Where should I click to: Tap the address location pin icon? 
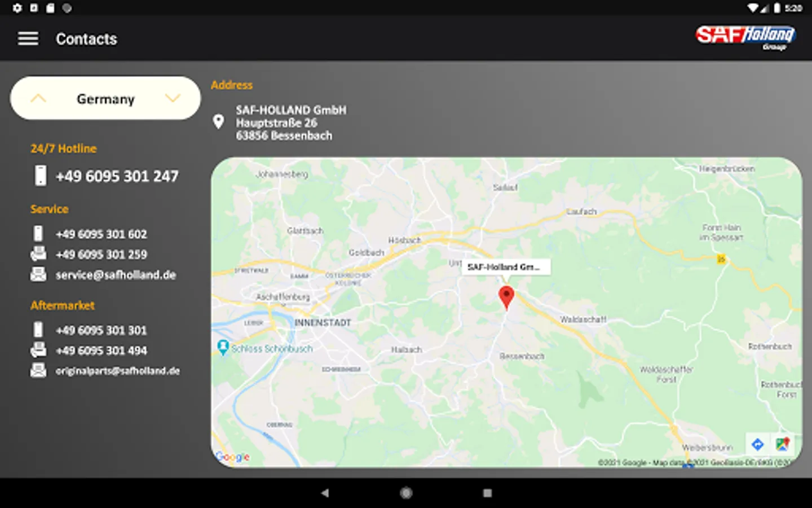click(x=219, y=121)
